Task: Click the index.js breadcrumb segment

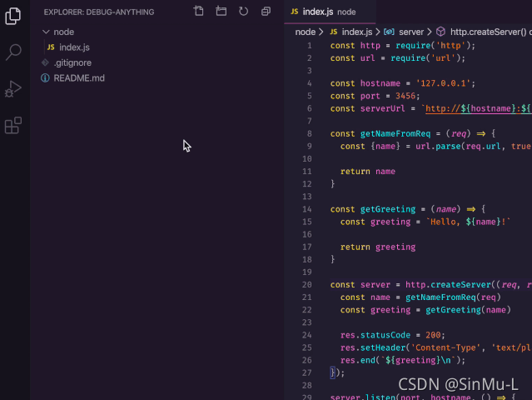Action: point(357,32)
